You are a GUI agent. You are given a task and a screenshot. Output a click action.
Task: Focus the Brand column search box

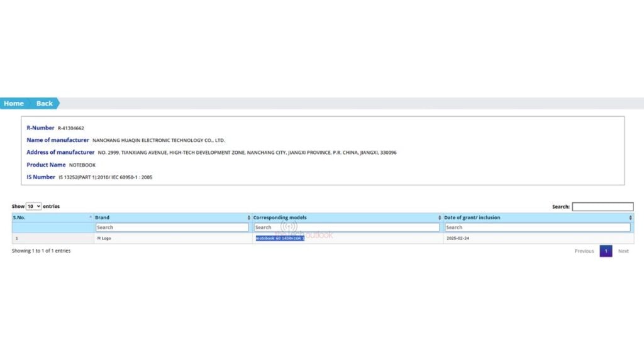tap(172, 228)
